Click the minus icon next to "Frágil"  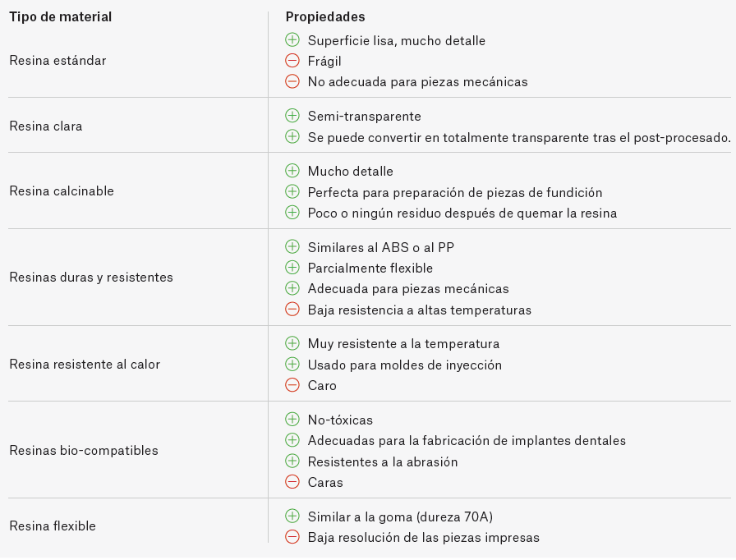pyautogui.click(x=292, y=61)
